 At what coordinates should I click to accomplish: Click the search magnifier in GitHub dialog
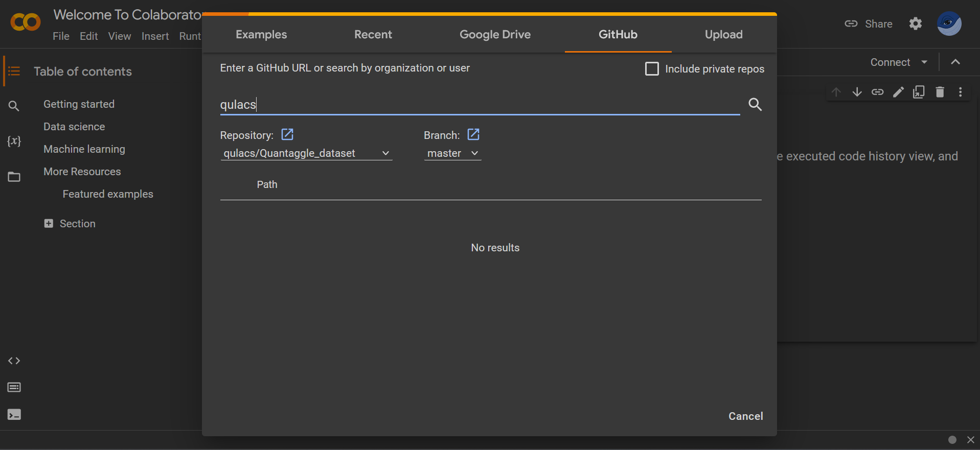(x=755, y=104)
